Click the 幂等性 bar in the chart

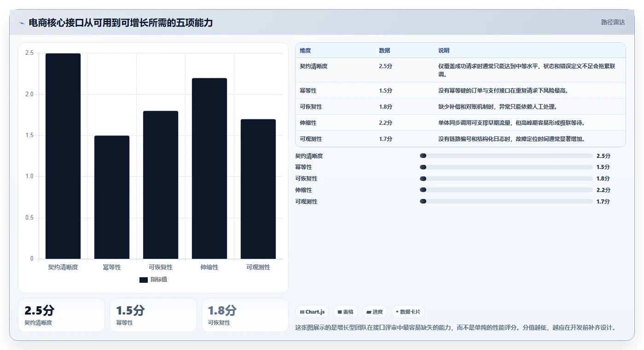click(x=112, y=197)
